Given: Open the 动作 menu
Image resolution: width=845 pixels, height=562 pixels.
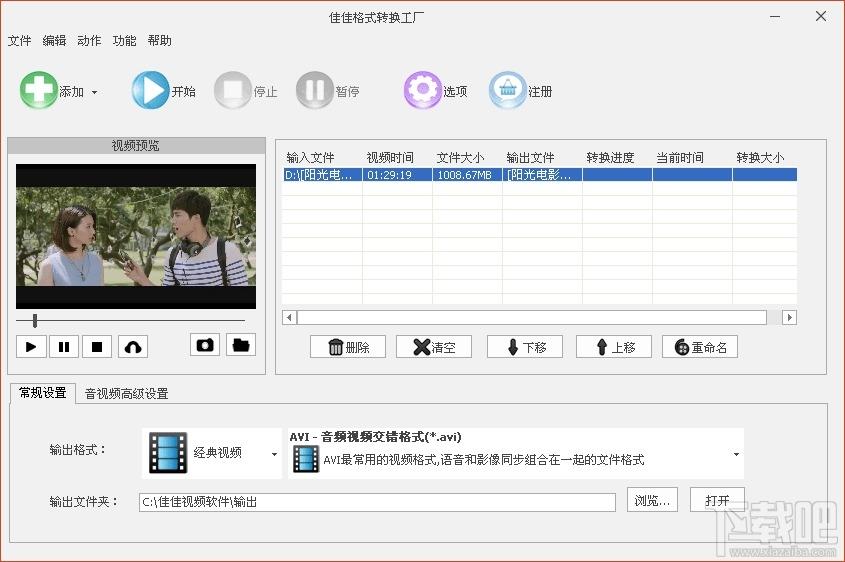Looking at the screenshot, I should click(x=89, y=40).
